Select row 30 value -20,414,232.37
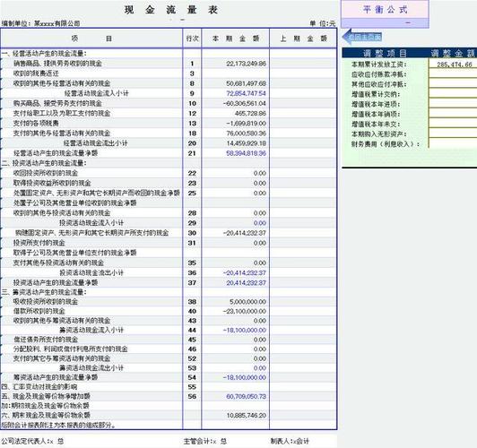 pos(244,233)
